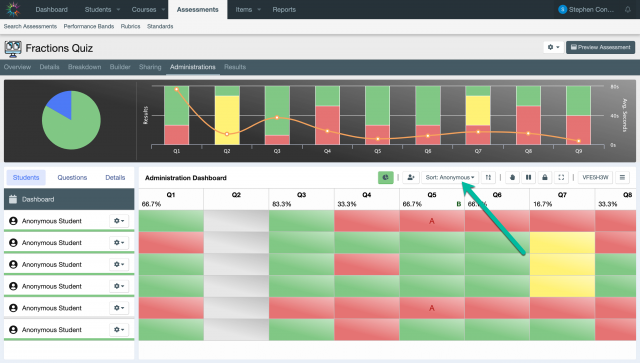Image resolution: width=640 pixels, height=363 pixels.
Task: Click orange data point above Q1 bar
Action: point(176,89)
